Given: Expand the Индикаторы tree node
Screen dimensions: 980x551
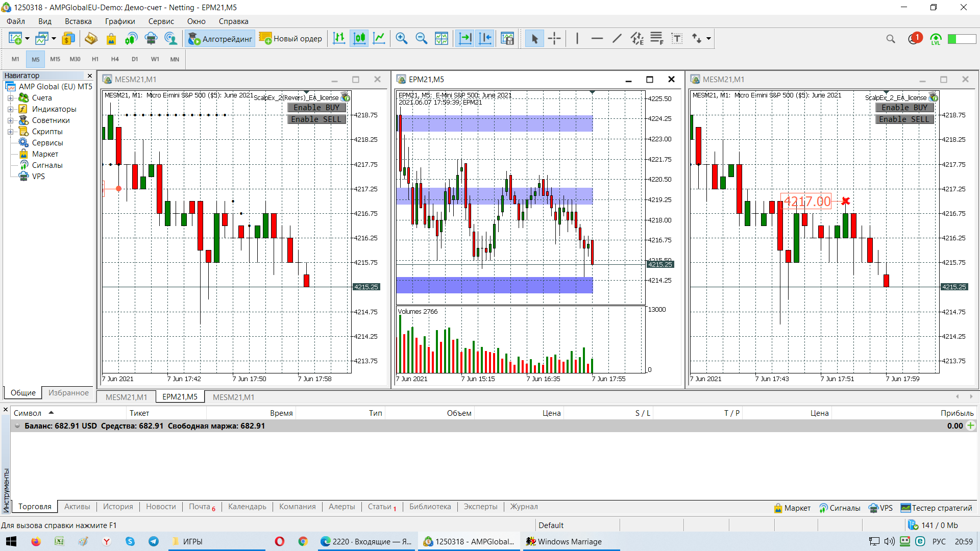Looking at the screenshot, I should (10, 109).
